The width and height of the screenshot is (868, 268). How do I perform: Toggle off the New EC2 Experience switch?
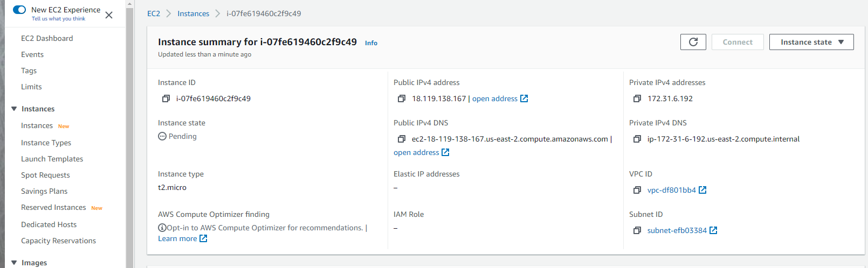click(19, 10)
